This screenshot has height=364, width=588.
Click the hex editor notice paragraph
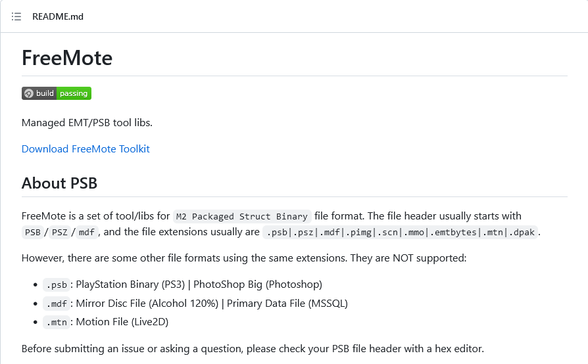(253, 349)
